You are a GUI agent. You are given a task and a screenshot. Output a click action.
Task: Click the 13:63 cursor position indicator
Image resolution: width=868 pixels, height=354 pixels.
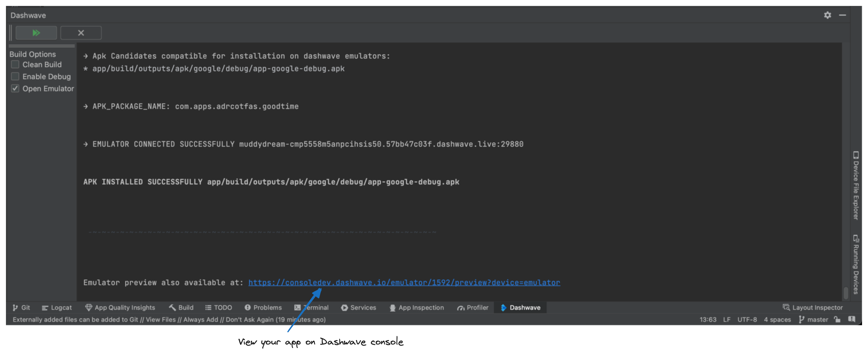pyautogui.click(x=707, y=319)
